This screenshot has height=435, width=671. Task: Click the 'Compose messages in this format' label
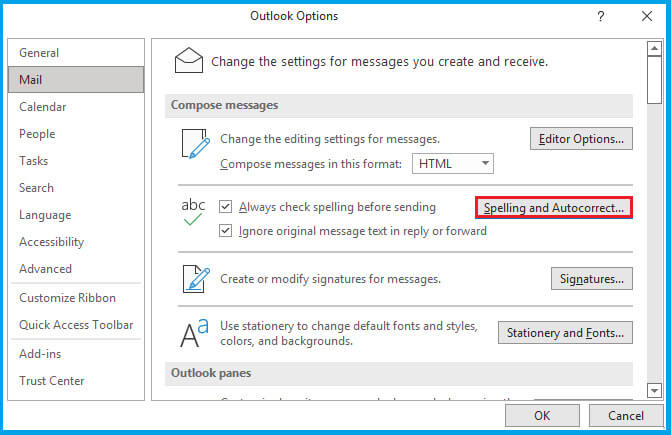(311, 164)
